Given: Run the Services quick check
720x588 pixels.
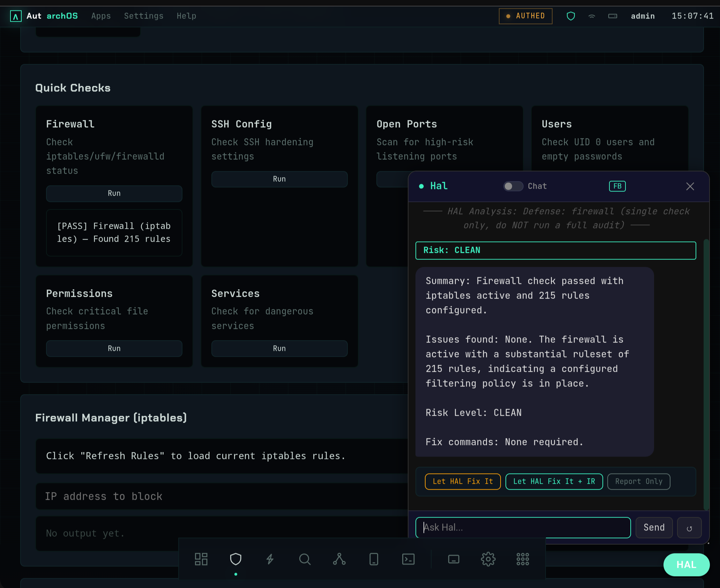Looking at the screenshot, I should (279, 349).
